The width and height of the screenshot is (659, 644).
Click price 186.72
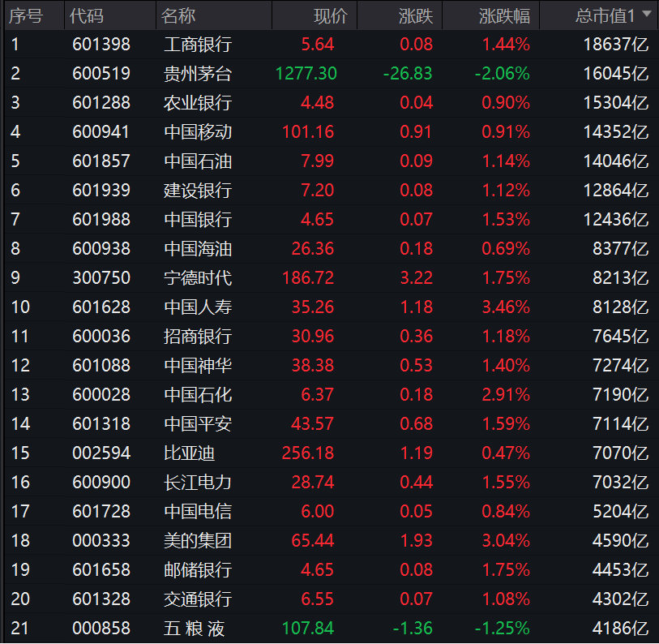(308, 277)
